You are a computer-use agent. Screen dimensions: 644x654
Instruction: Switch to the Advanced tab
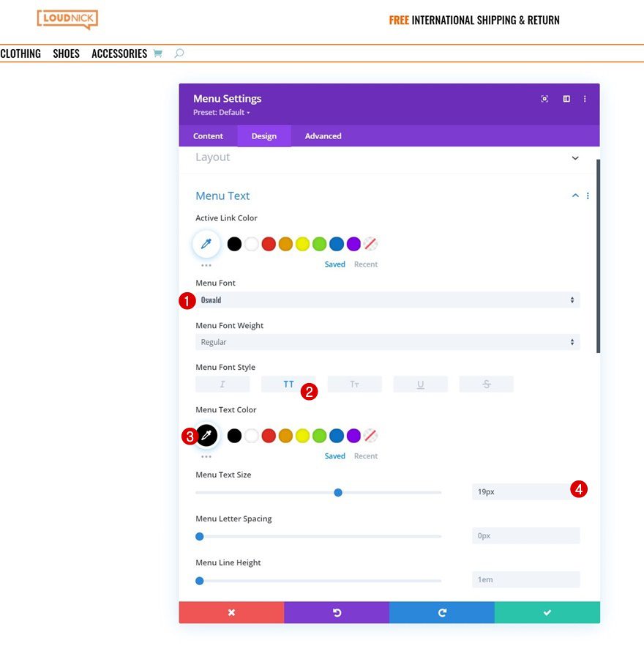[323, 135]
